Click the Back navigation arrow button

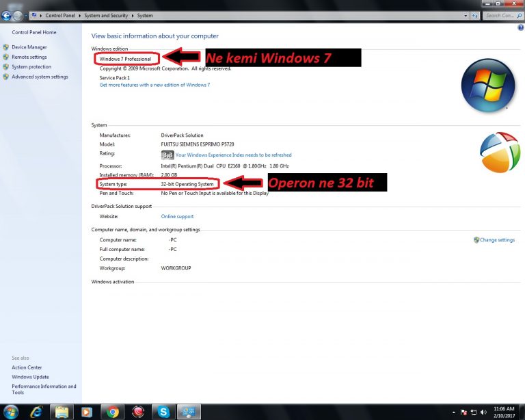(x=6, y=16)
